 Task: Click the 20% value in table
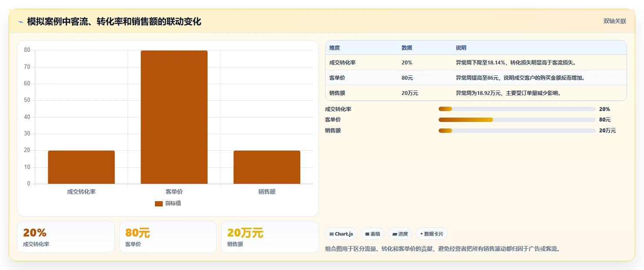click(407, 62)
